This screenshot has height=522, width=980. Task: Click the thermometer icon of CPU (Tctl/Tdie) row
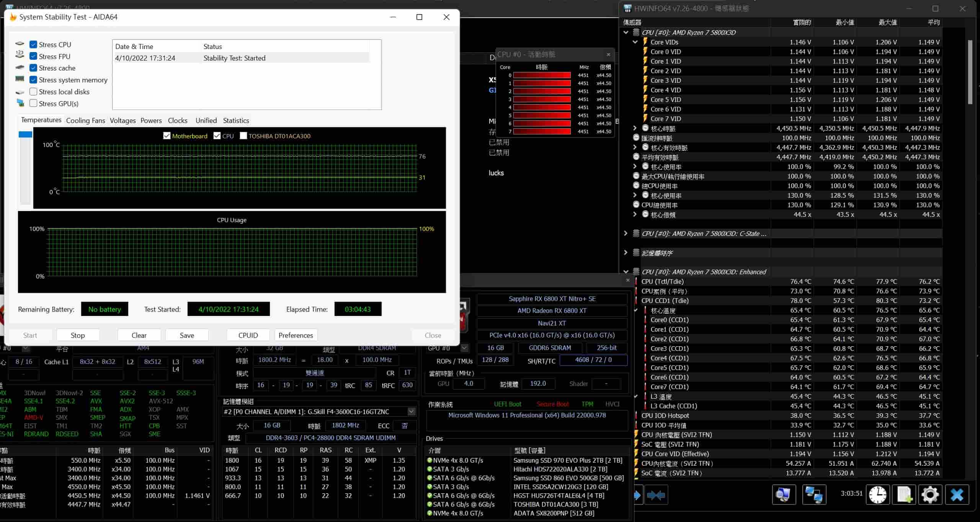636,281
